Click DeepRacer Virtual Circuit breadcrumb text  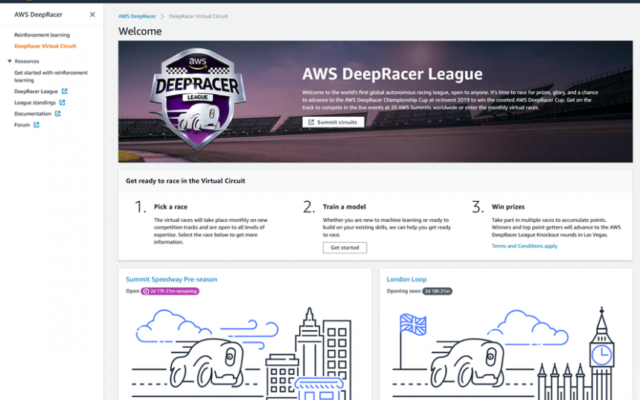pyautogui.click(x=198, y=16)
